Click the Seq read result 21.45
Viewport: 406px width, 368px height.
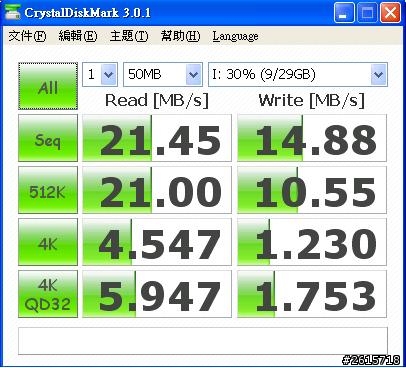[157, 138]
